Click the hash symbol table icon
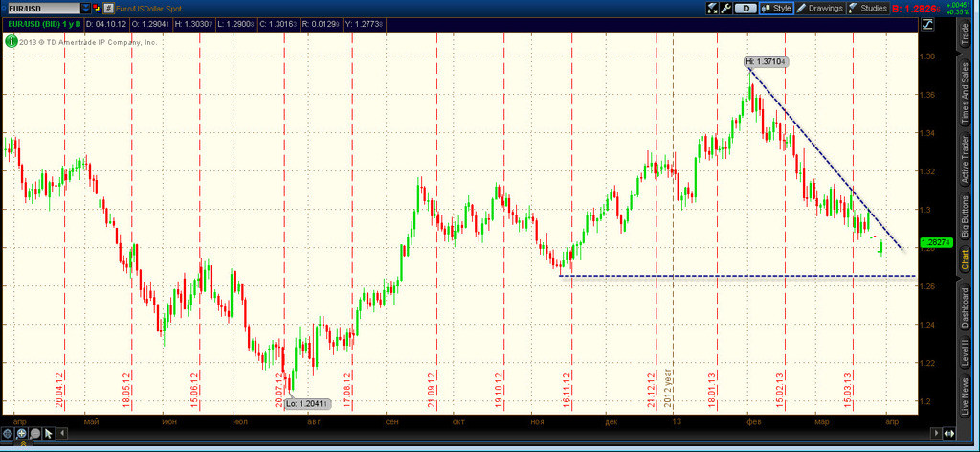 pyautogui.click(x=108, y=8)
